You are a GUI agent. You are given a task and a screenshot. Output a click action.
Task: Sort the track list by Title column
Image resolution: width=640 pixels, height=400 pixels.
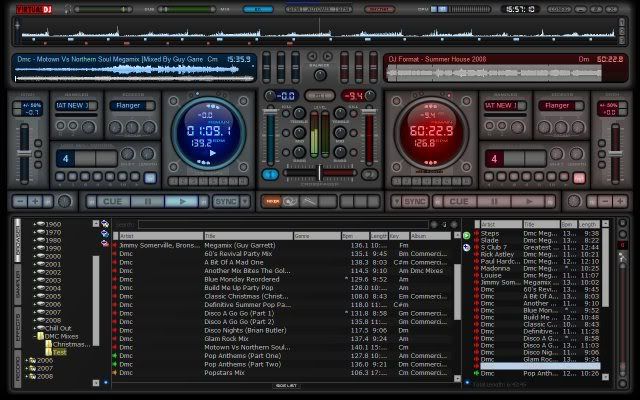click(249, 236)
